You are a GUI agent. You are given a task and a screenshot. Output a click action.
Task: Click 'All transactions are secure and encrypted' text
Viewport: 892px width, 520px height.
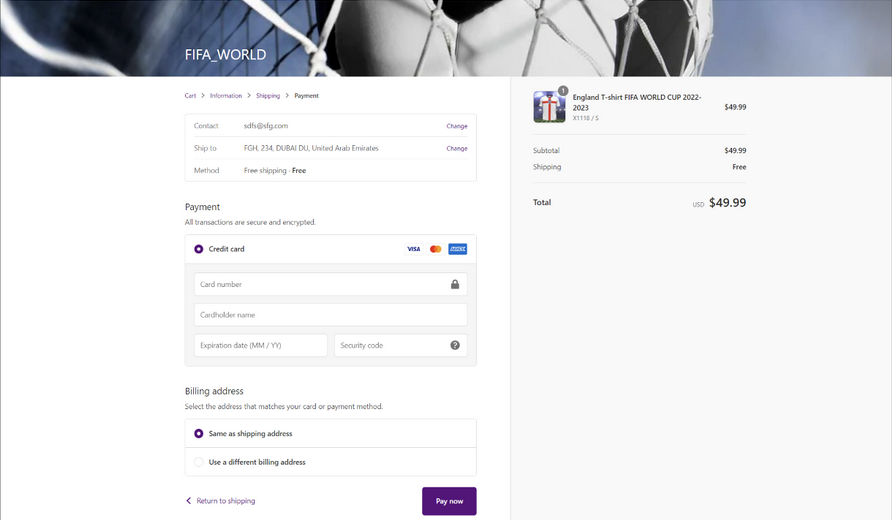tap(250, 222)
